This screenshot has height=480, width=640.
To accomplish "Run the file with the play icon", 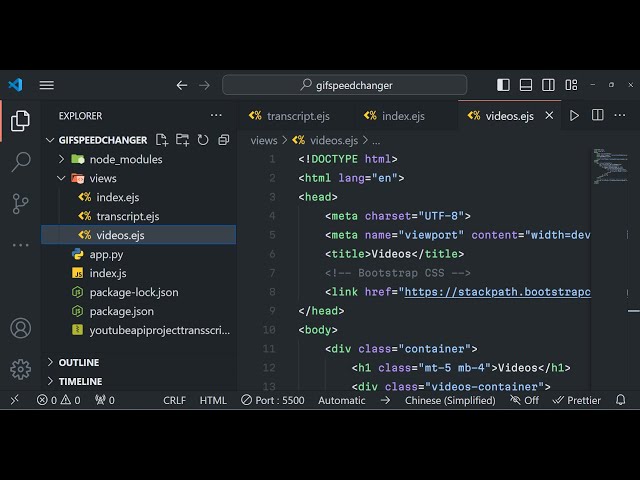I will point(574,116).
